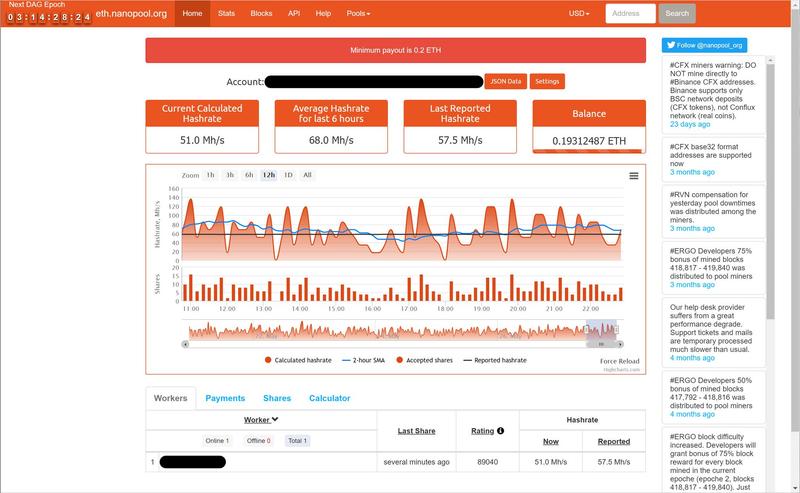The height and width of the screenshot is (493, 800).
Task: Sort by Rating column header
Action: click(483, 431)
